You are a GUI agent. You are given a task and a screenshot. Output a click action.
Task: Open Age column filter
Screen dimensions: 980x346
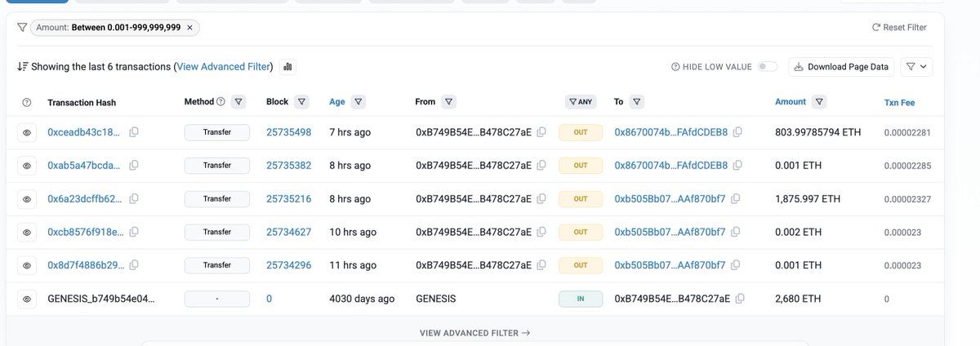[x=358, y=102]
